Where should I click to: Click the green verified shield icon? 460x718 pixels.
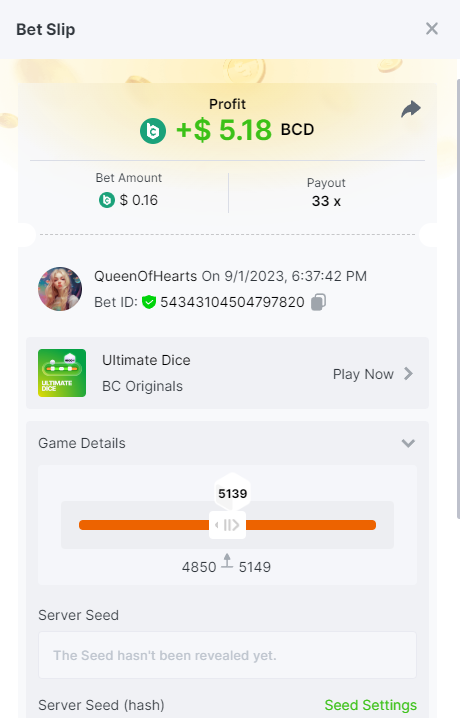[149, 302]
